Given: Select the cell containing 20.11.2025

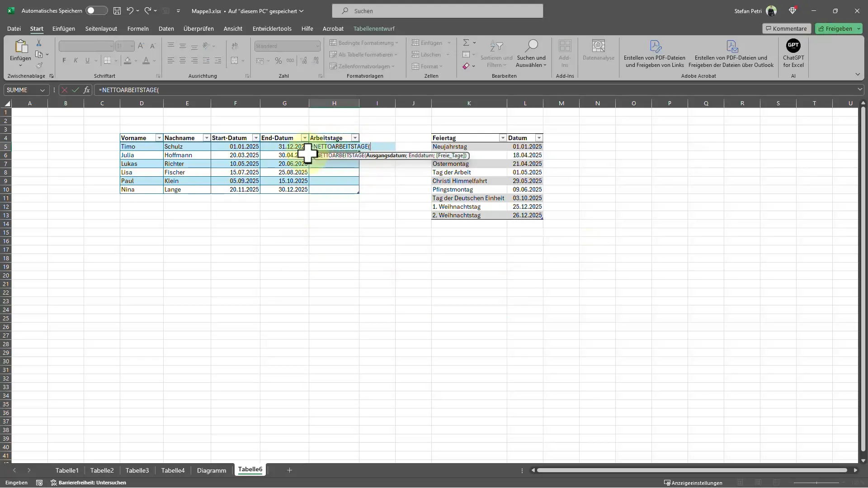Looking at the screenshot, I should [x=235, y=189].
